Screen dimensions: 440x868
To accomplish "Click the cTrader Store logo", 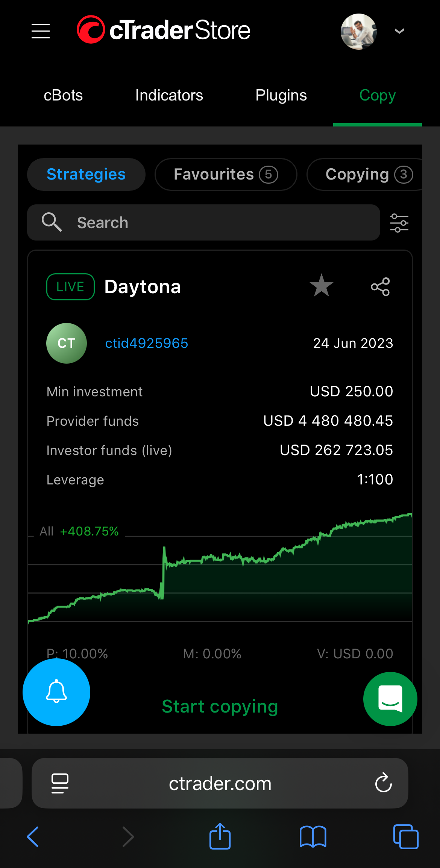I will point(164,30).
